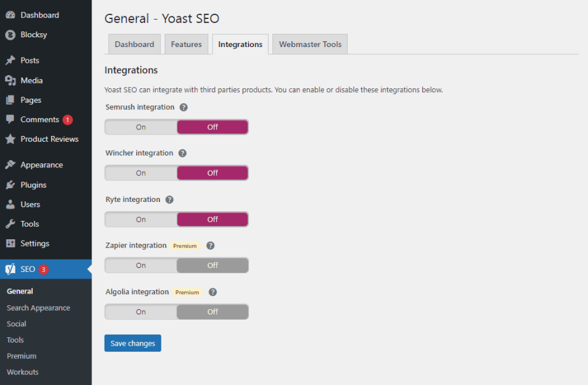
Task: Turn Algolia integration On
Action: [141, 312]
